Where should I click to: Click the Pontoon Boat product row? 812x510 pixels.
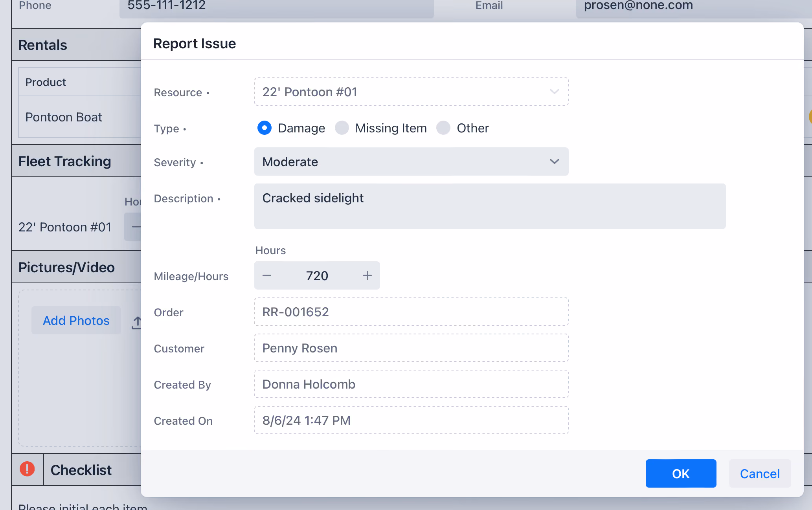pyautogui.click(x=80, y=117)
